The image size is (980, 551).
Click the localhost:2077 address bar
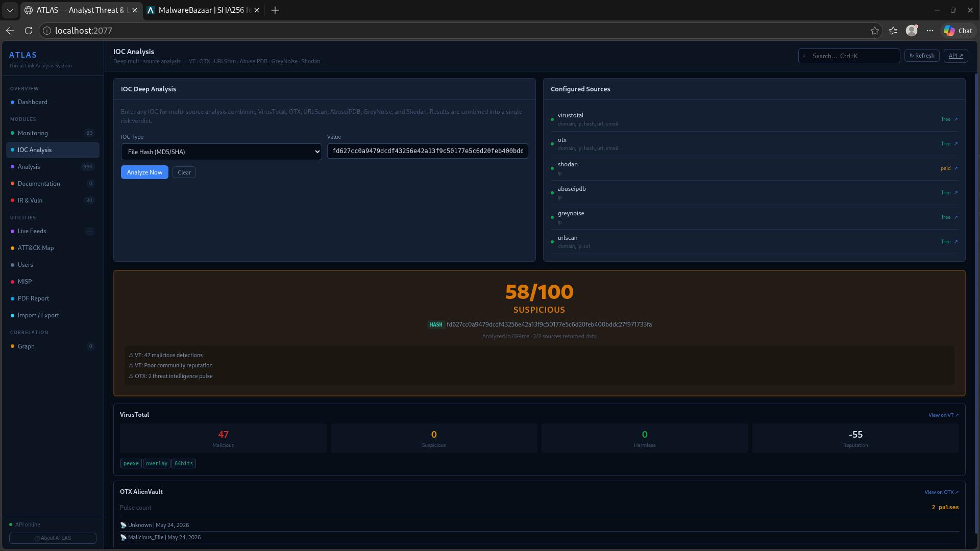point(459,31)
